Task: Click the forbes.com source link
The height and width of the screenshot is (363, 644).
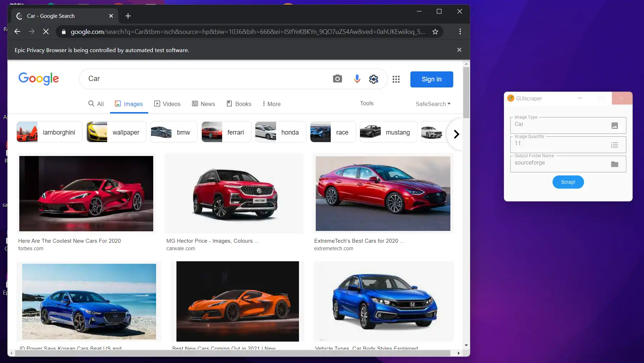Action: tap(31, 248)
